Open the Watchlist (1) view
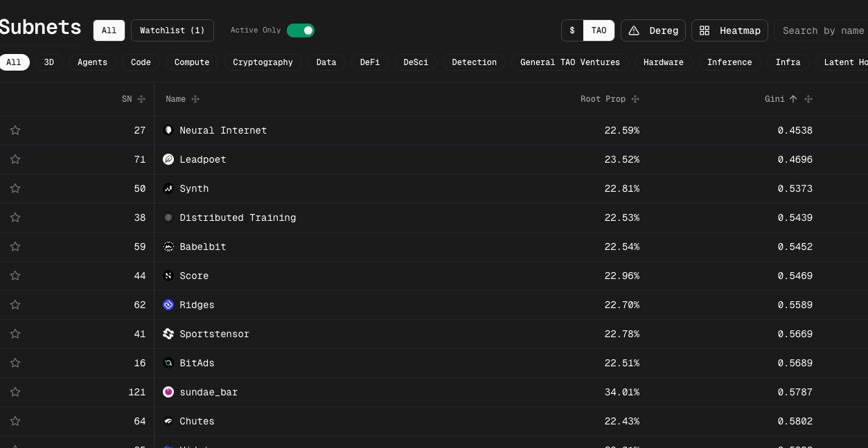 coord(172,30)
